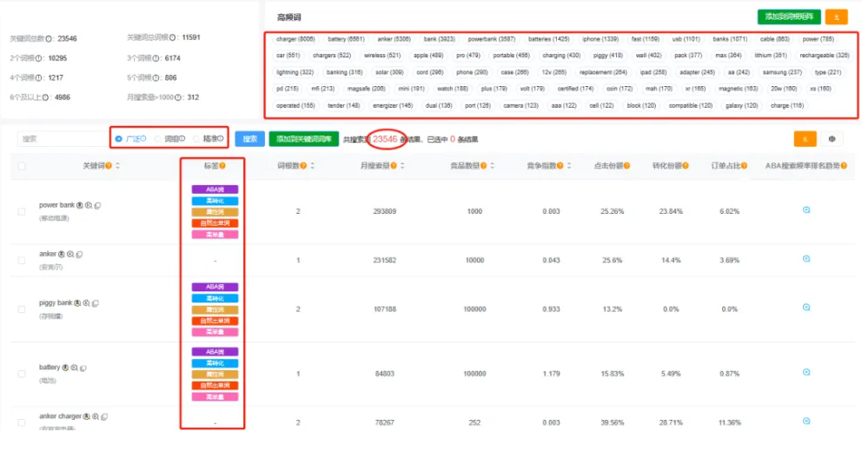The height and width of the screenshot is (452, 868).
Task: Click orange-red 自然出单词 tag in piggy bank row
Action: tap(215, 321)
